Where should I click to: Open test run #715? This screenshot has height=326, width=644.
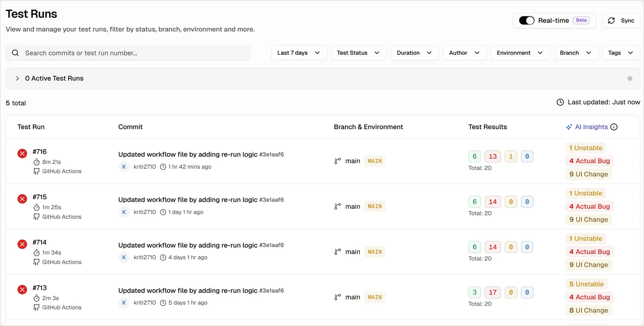[40, 197]
